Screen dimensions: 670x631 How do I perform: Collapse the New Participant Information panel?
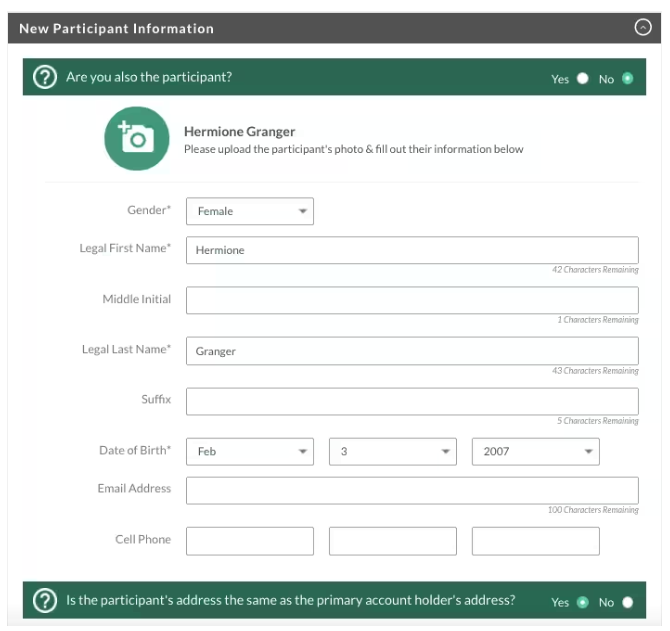(x=643, y=28)
